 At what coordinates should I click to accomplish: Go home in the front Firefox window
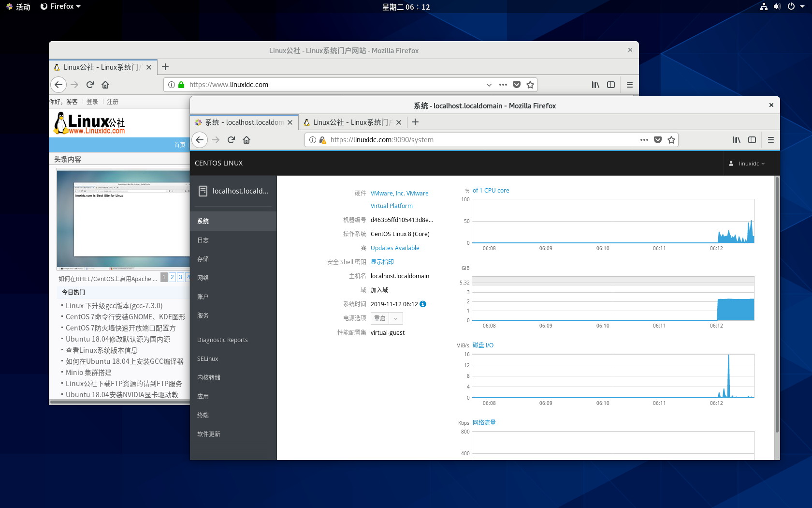[x=246, y=140]
